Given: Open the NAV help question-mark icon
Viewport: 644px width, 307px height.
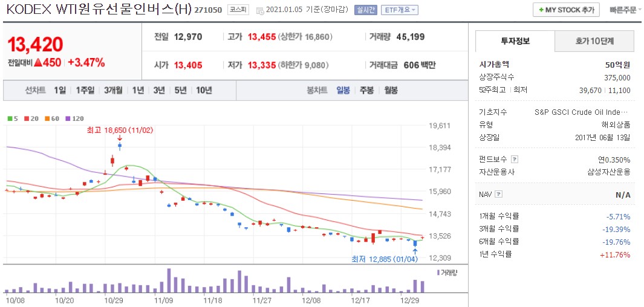Looking at the screenshot, I should click(499, 195).
